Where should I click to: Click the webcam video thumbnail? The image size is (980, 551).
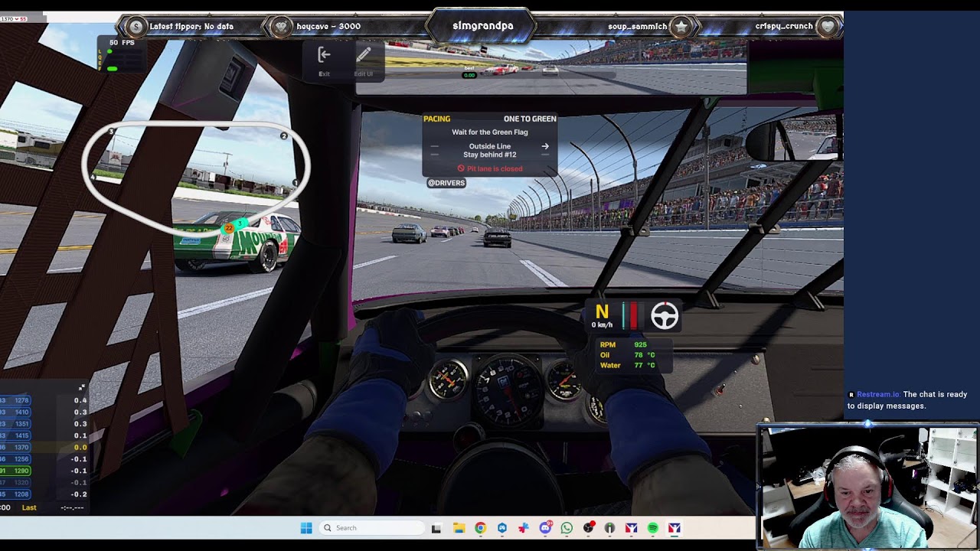868,487
